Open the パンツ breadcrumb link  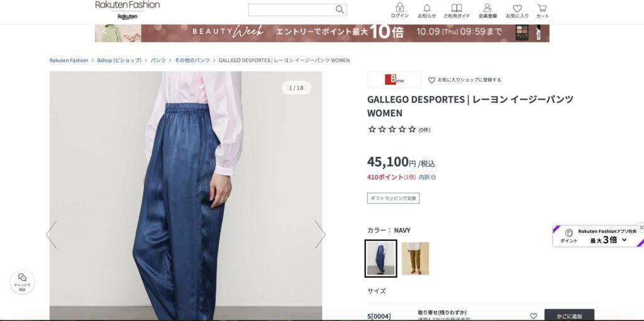pyautogui.click(x=158, y=60)
